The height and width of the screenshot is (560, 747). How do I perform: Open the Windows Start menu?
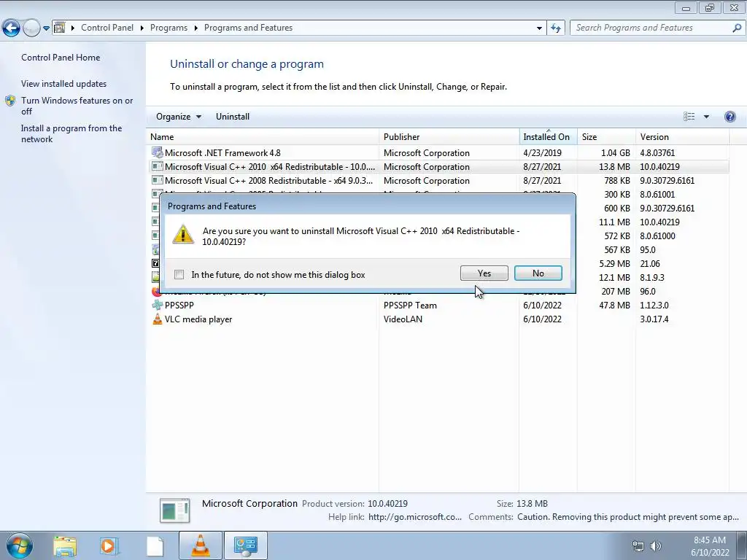coord(20,545)
